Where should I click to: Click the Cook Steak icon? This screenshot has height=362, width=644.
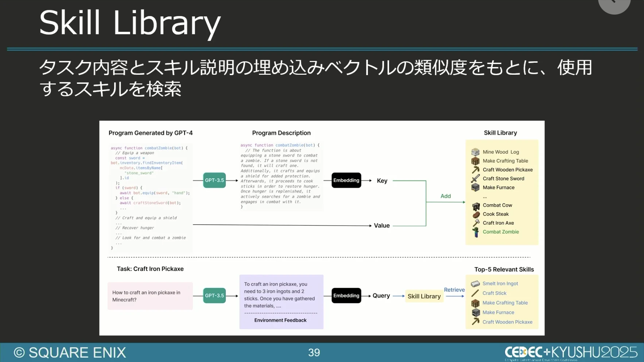[476, 214]
